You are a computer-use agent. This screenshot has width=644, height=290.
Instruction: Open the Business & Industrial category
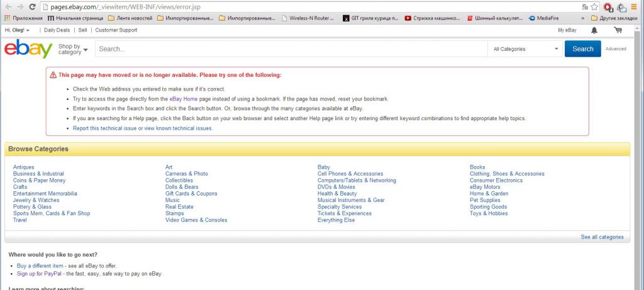tap(38, 174)
